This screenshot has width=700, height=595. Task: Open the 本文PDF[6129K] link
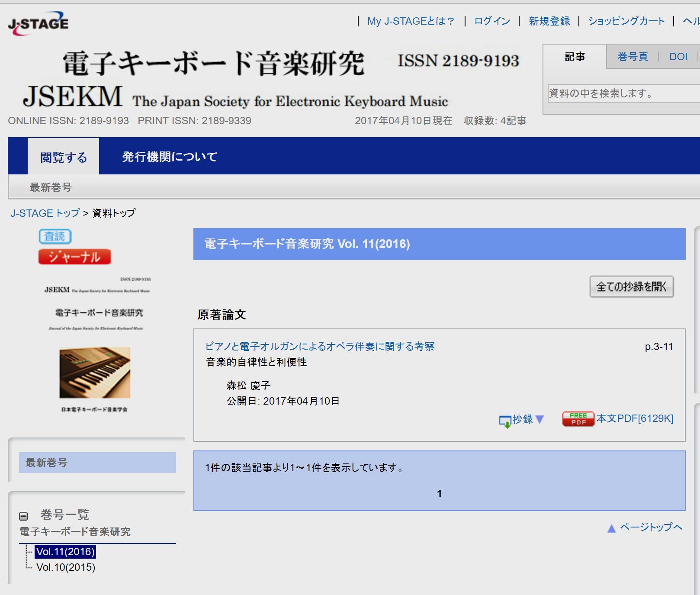point(635,418)
